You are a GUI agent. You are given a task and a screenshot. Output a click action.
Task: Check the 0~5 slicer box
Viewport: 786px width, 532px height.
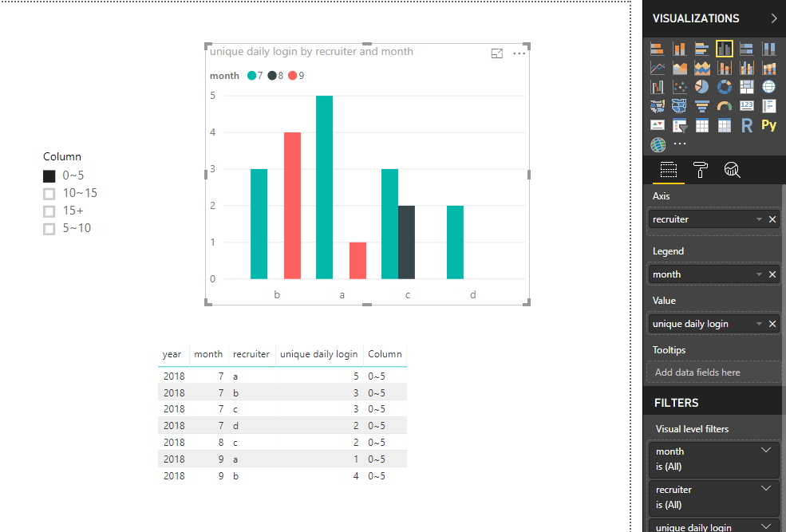pos(49,176)
